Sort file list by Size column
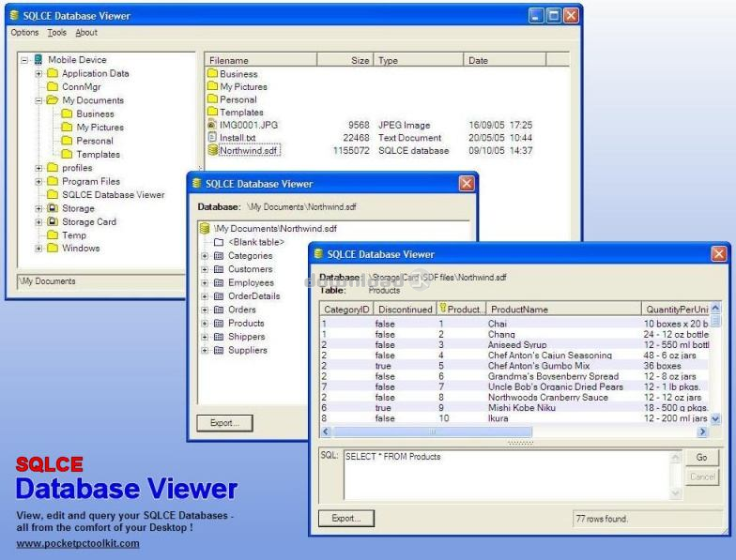 345,60
